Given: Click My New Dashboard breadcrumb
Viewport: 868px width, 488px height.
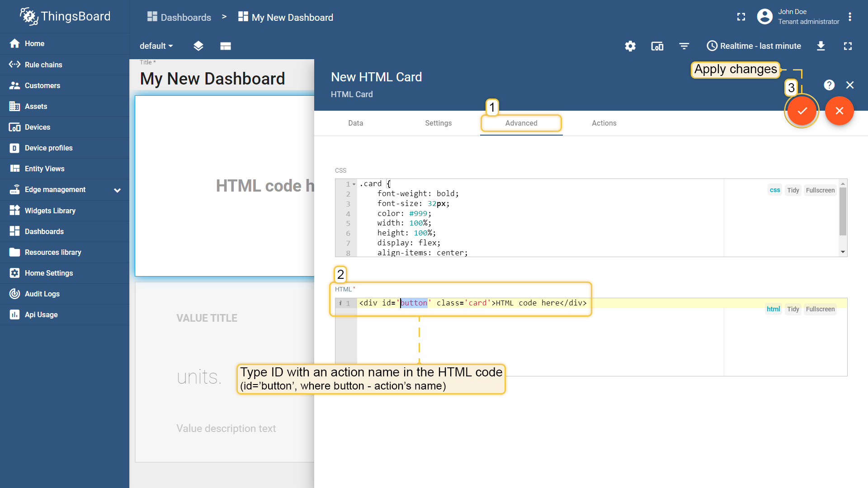Looking at the screenshot, I should 286,17.
